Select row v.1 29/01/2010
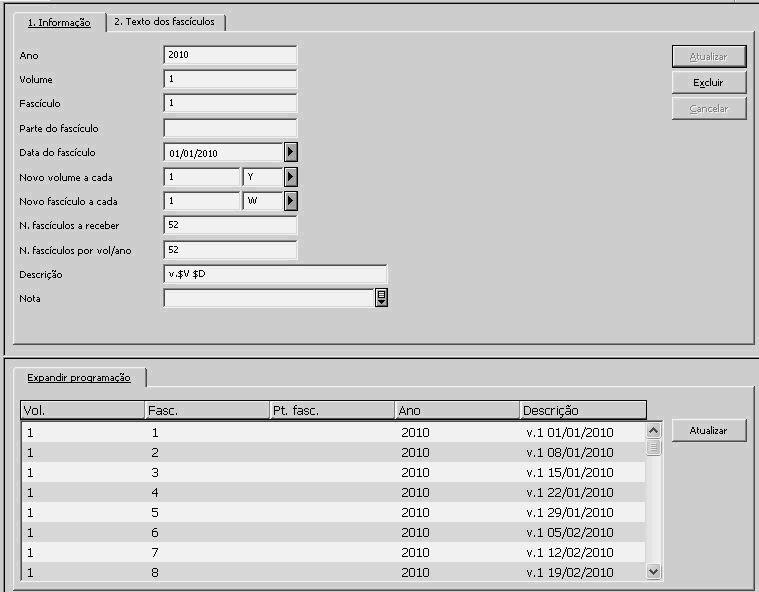This screenshot has height=592, width=759. tap(333, 513)
